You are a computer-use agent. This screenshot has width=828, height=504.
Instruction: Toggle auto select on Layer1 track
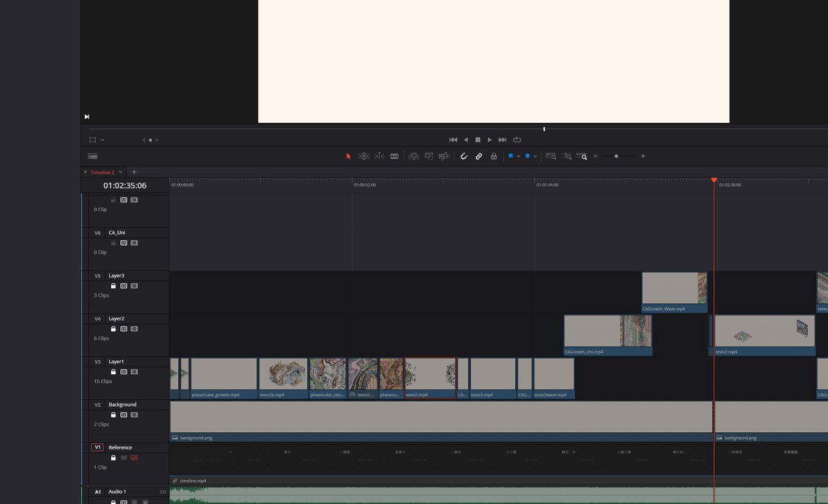[x=124, y=372]
